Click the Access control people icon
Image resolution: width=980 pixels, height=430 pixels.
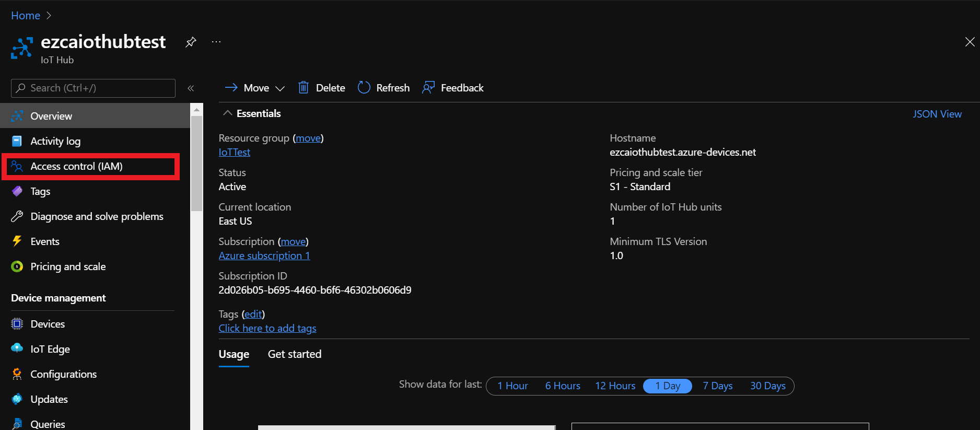pyautogui.click(x=17, y=166)
